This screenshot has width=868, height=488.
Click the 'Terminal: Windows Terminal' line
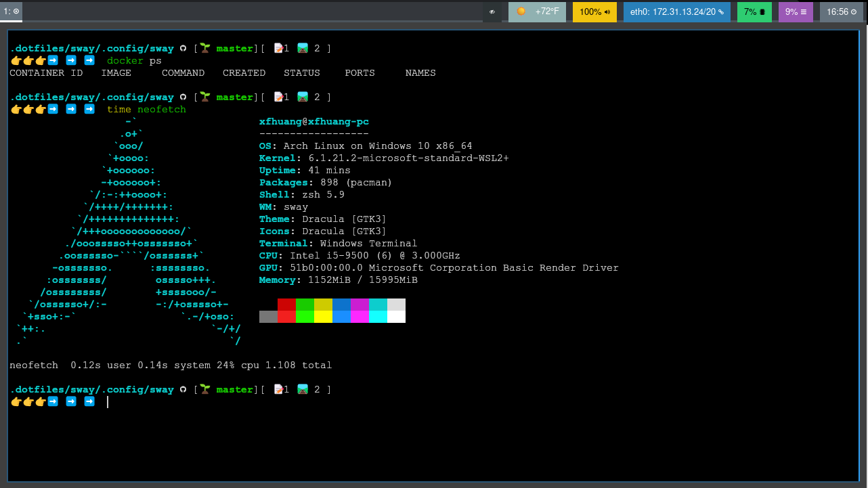pos(339,244)
